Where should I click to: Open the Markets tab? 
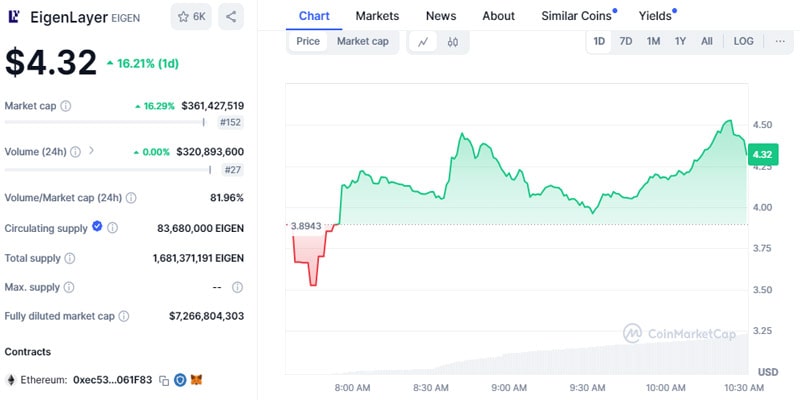click(x=378, y=16)
